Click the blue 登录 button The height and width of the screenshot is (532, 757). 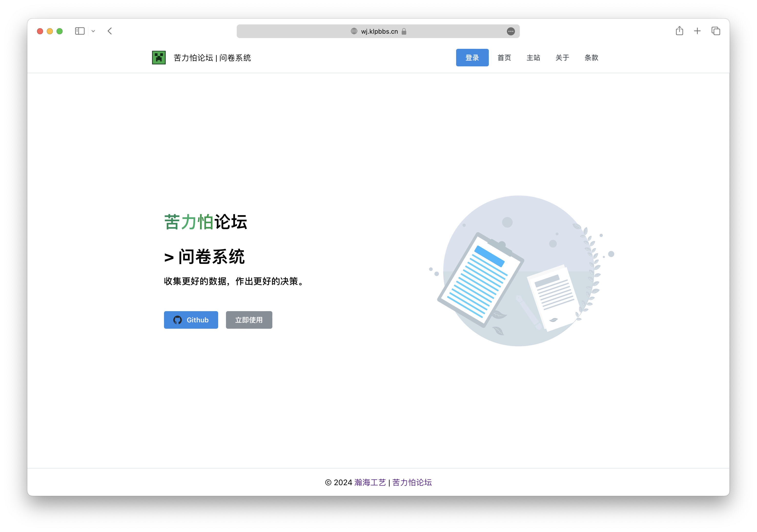tap(472, 58)
